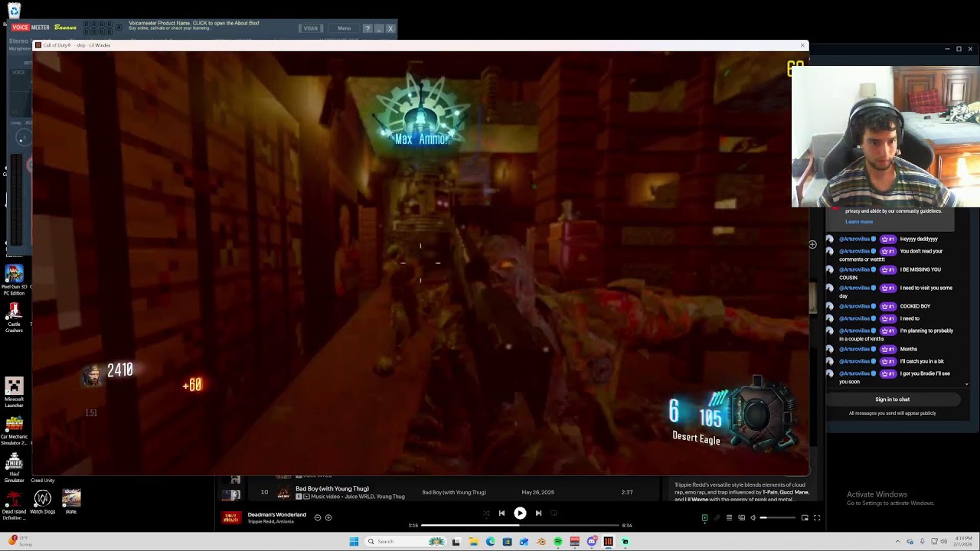Open Pixel Gun 3D PC Edition desktop icon
This screenshot has height=551, width=980.
click(x=14, y=280)
